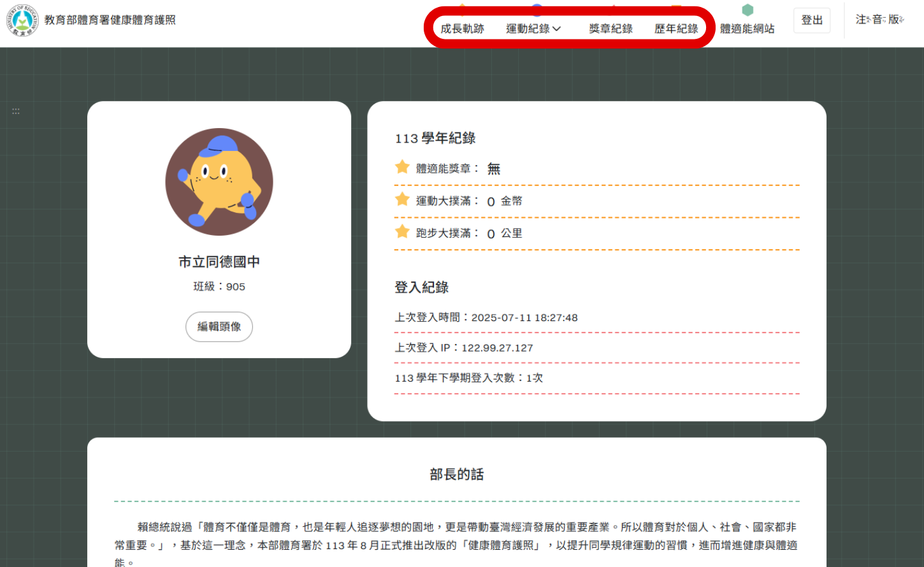Image resolution: width=924 pixels, height=567 pixels.
Task: Click the star icon beside 運動大撲滿
Action: click(402, 199)
